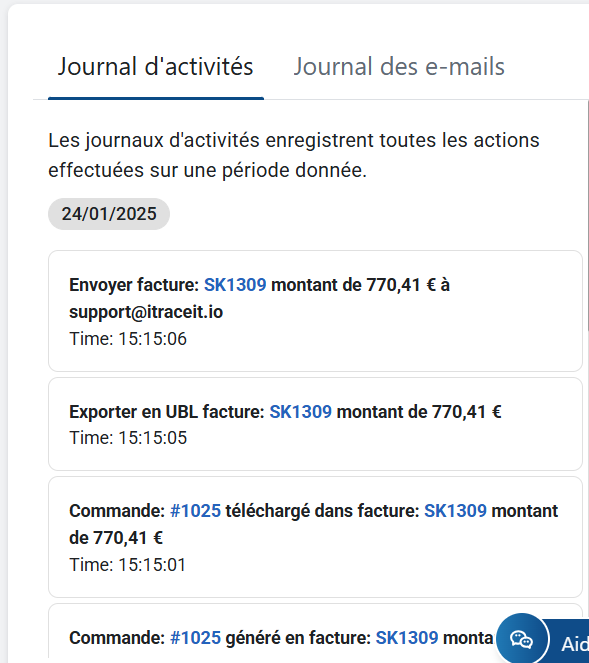Switch to Journal des e-mails tab
Screen dimensions: 589x663
pyautogui.click(x=399, y=67)
